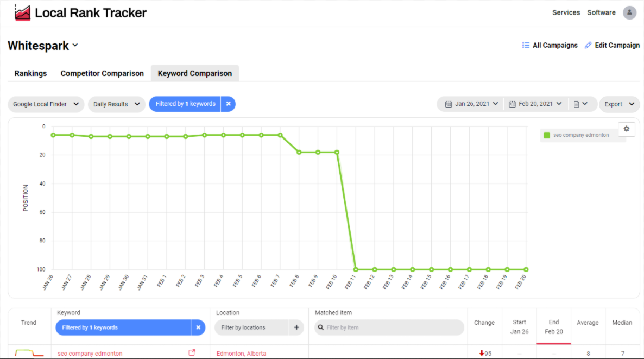The width and height of the screenshot is (644, 359).
Task: Click the Local Rank Tracker logo icon
Action: tap(22, 12)
